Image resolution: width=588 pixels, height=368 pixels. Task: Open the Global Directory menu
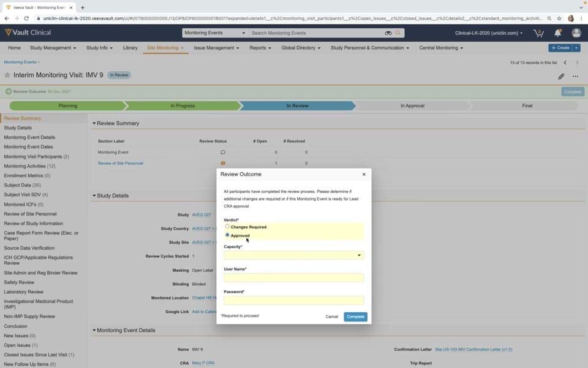point(301,48)
